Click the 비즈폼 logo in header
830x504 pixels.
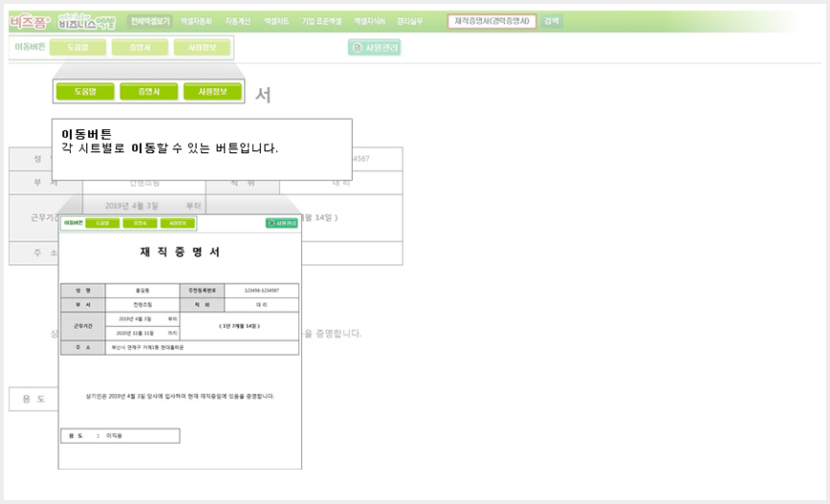30,22
